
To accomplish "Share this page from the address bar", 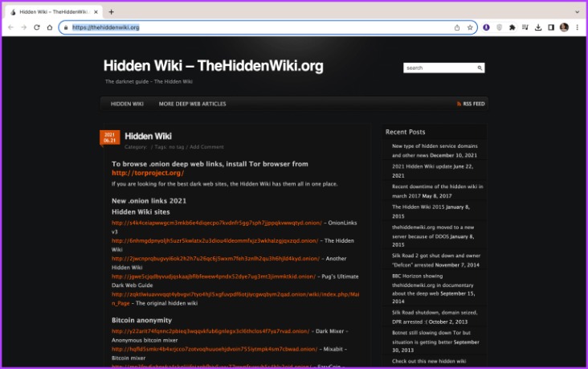I will click(457, 27).
